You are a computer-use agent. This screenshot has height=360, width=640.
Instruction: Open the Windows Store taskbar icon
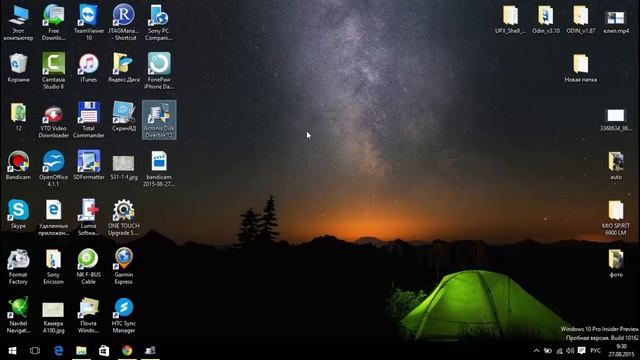click(x=104, y=351)
